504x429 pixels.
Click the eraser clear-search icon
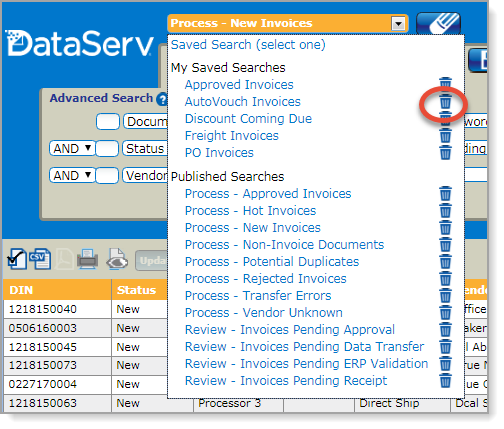[438, 23]
